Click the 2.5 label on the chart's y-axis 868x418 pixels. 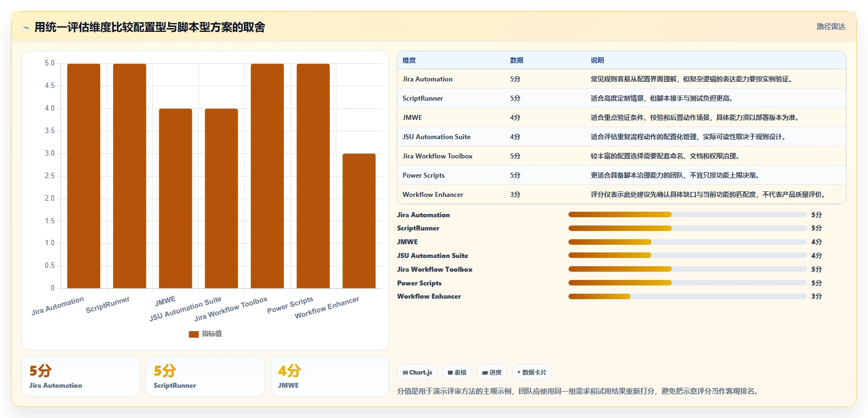[49, 176]
